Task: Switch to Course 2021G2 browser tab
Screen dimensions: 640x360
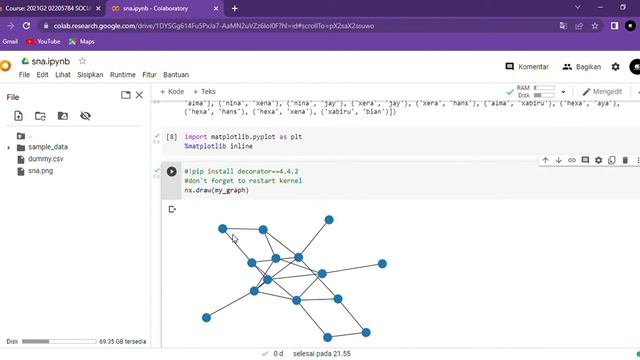Action: pos(48,8)
